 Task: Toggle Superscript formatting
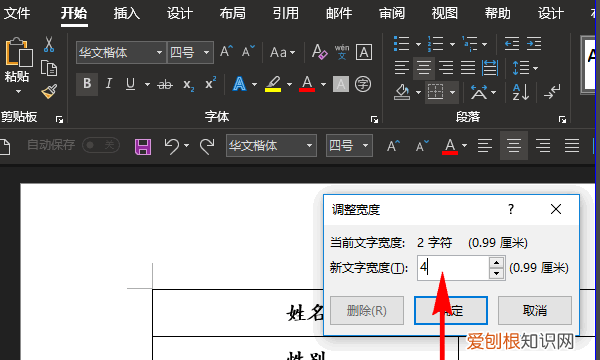click(210, 83)
